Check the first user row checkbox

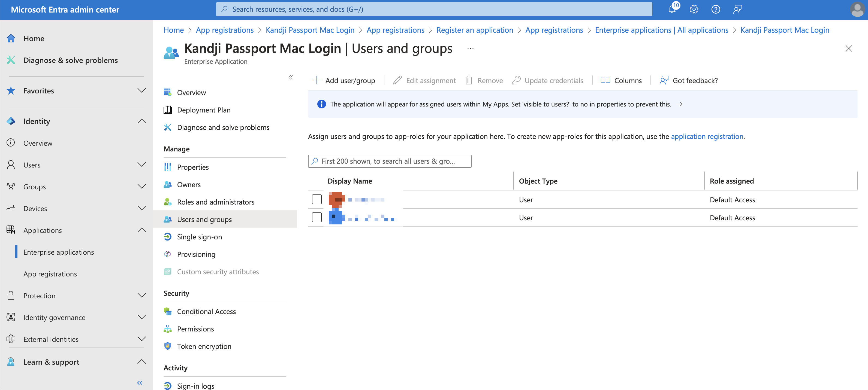[x=317, y=200]
